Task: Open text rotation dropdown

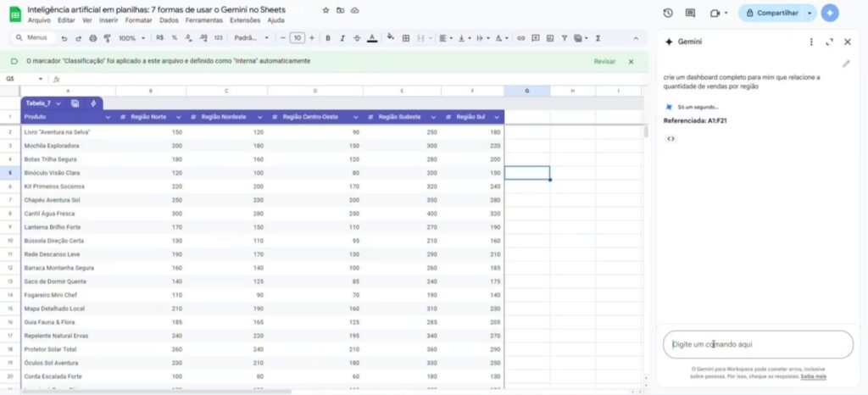Action: point(502,38)
